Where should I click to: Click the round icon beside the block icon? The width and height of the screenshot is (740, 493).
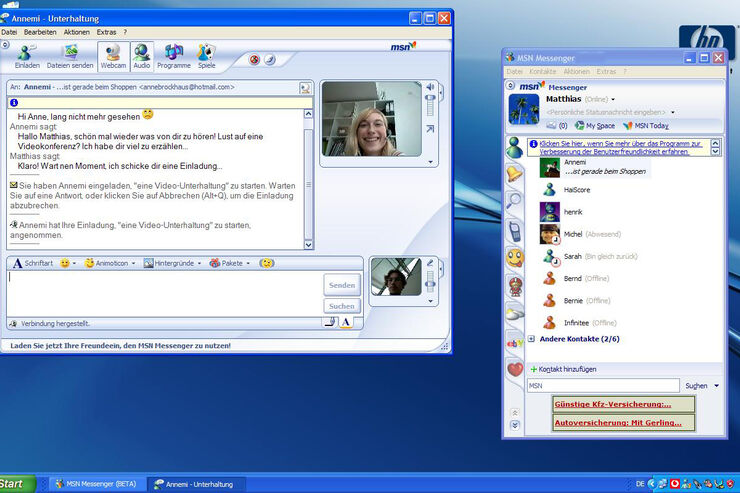(270, 59)
